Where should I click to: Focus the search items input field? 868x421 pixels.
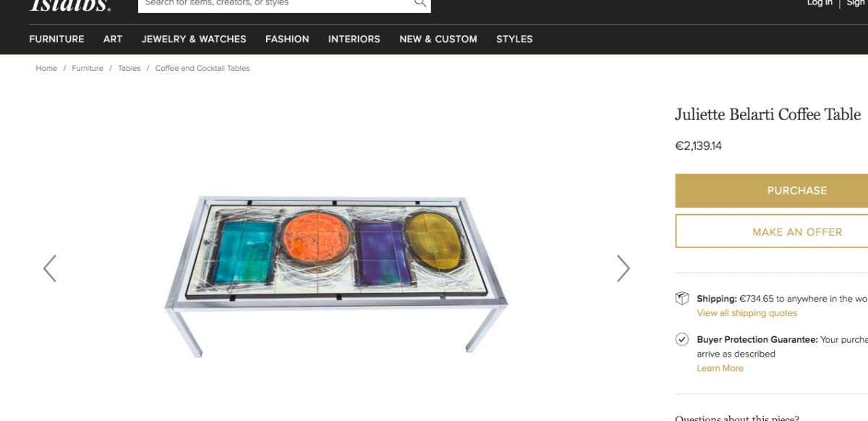coord(276,4)
